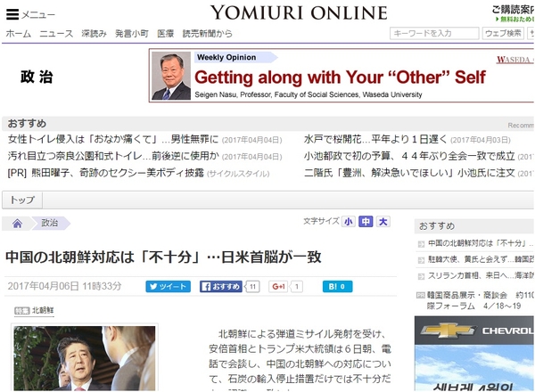Set text size to 大
The width and height of the screenshot is (535, 392).
click(x=383, y=222)
